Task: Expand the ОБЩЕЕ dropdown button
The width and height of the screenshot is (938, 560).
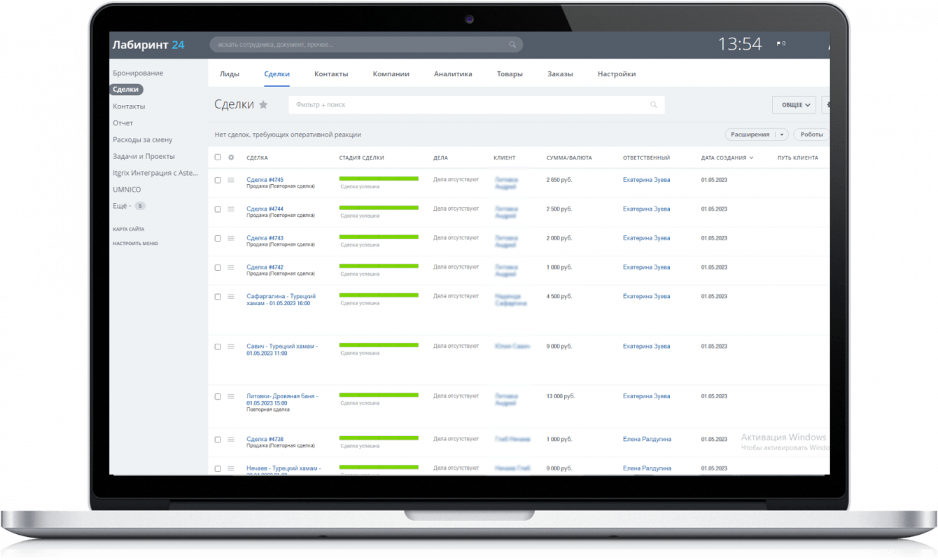Action: coord(794,105)
